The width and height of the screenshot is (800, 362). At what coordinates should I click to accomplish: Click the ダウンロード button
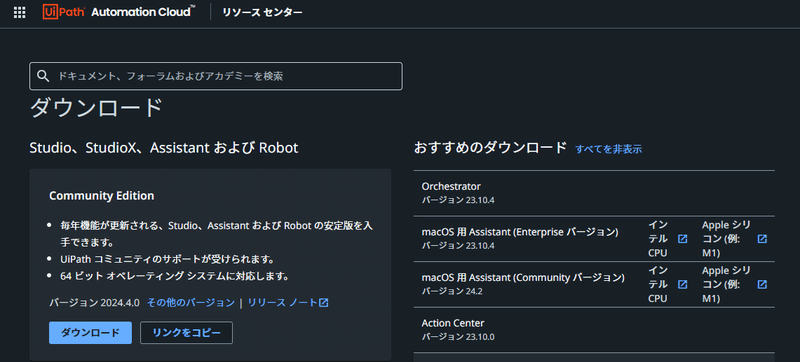(x=90, y=333)
